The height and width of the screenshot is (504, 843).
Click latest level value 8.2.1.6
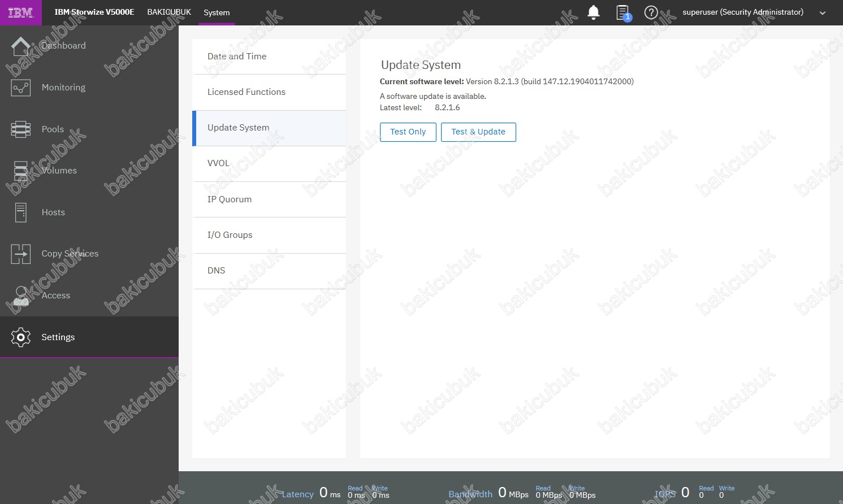[x=447, y=108]
